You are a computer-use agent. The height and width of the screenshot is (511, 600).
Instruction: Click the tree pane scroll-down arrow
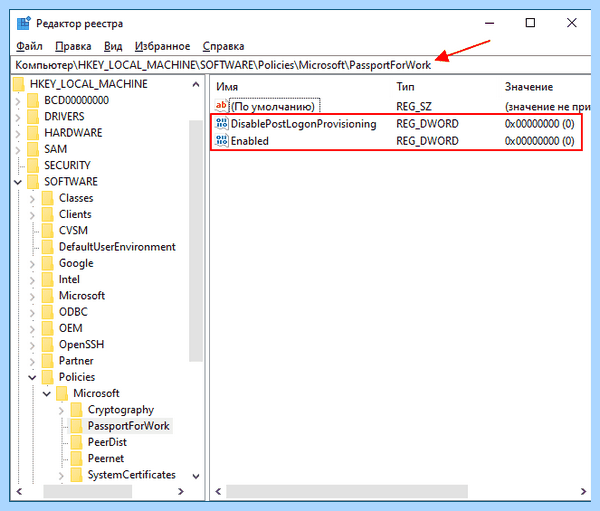point(196,477)
